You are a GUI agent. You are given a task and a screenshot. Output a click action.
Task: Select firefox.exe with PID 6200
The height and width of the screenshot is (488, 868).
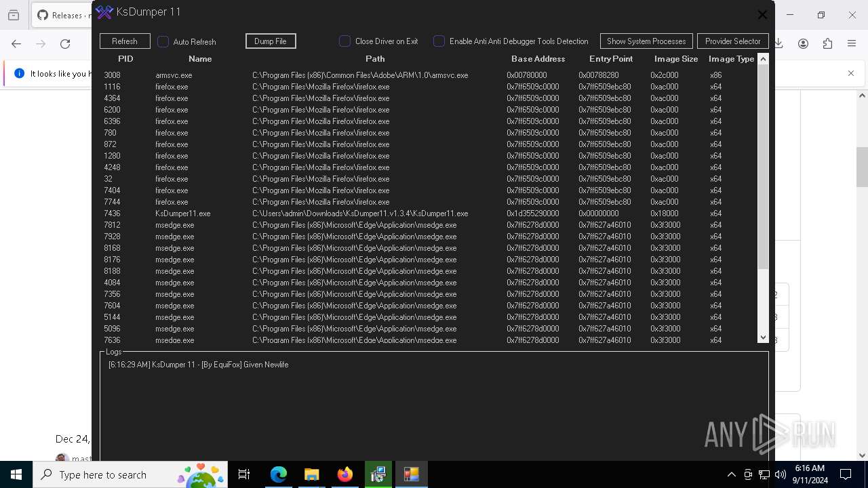tap(427, 110)
